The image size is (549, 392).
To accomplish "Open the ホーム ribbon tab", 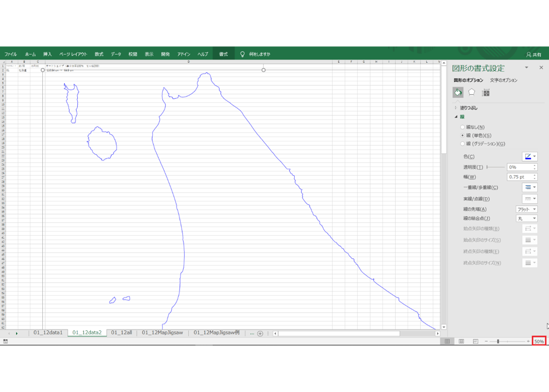I will [x=30, y=54].
